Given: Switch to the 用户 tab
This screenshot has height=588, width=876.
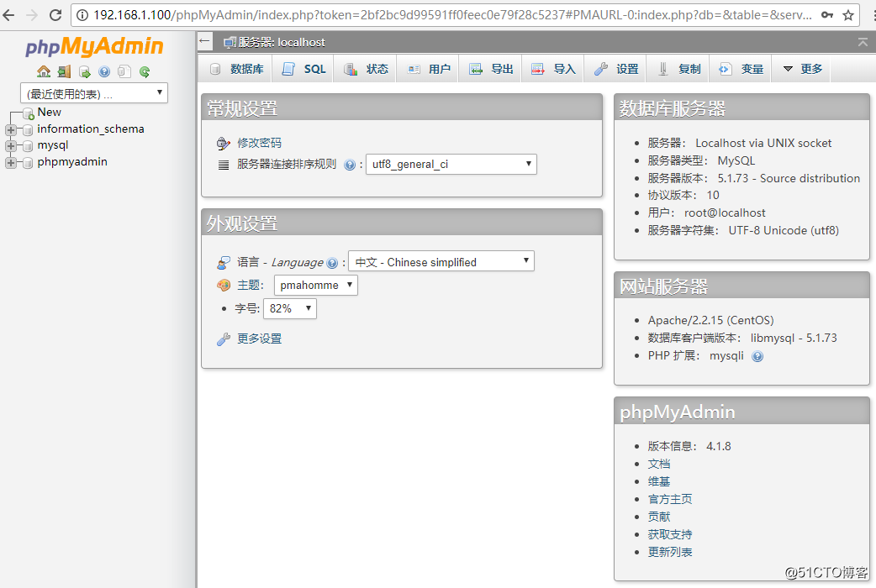Looking at the screenshot, I should point(428,69).
